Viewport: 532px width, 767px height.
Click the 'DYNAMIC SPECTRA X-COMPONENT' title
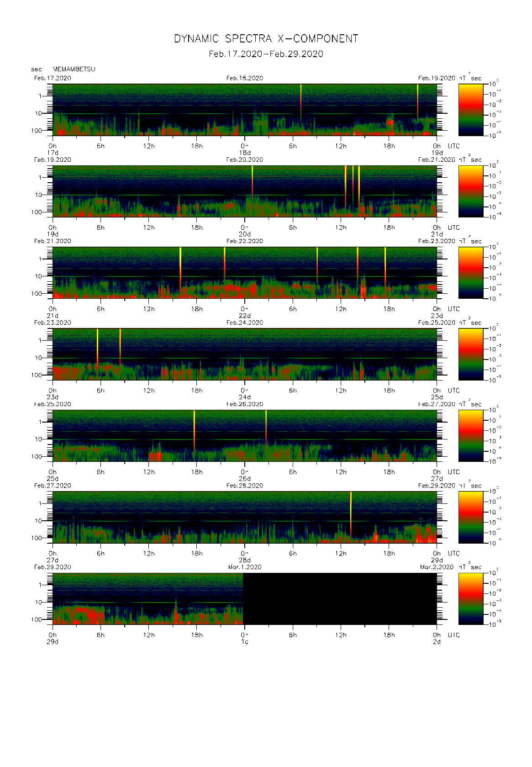(x=266, y=39)
